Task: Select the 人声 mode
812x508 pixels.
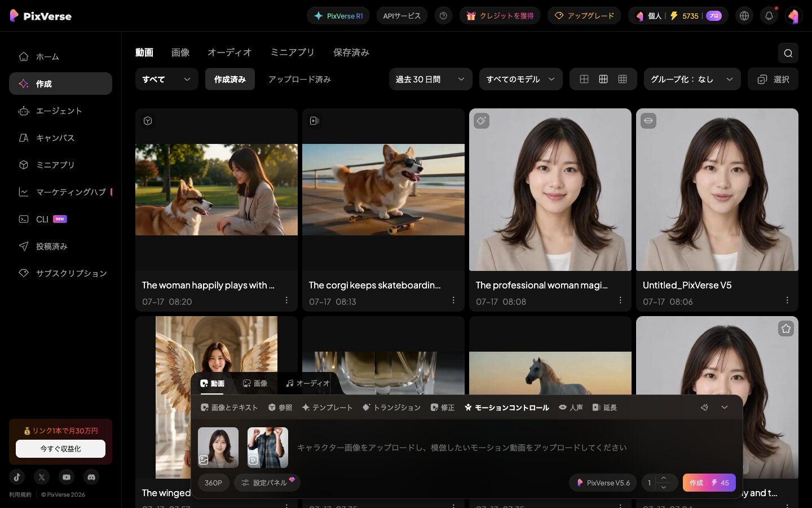Action: tap(571, 408)
